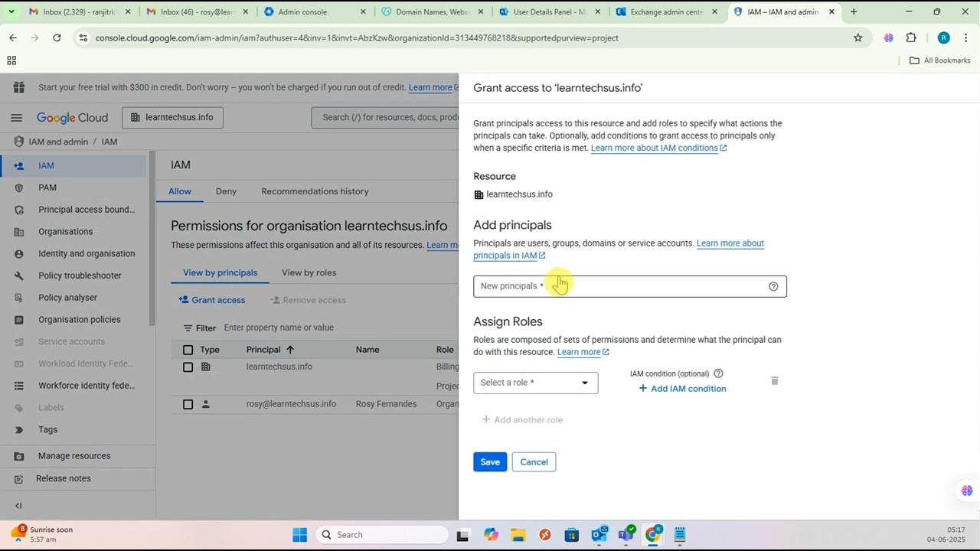Click the Chrome extensions puzzle icon

(911, 37)
